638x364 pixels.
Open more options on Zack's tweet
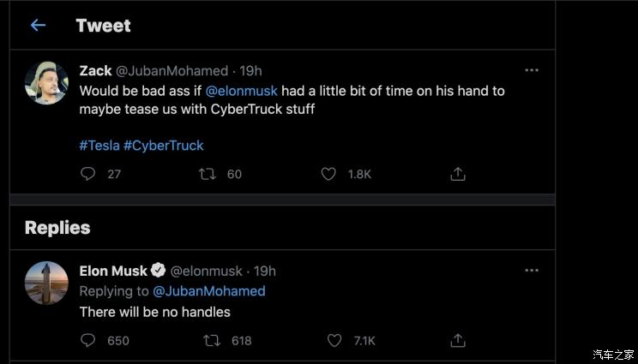tap(532, 70)
